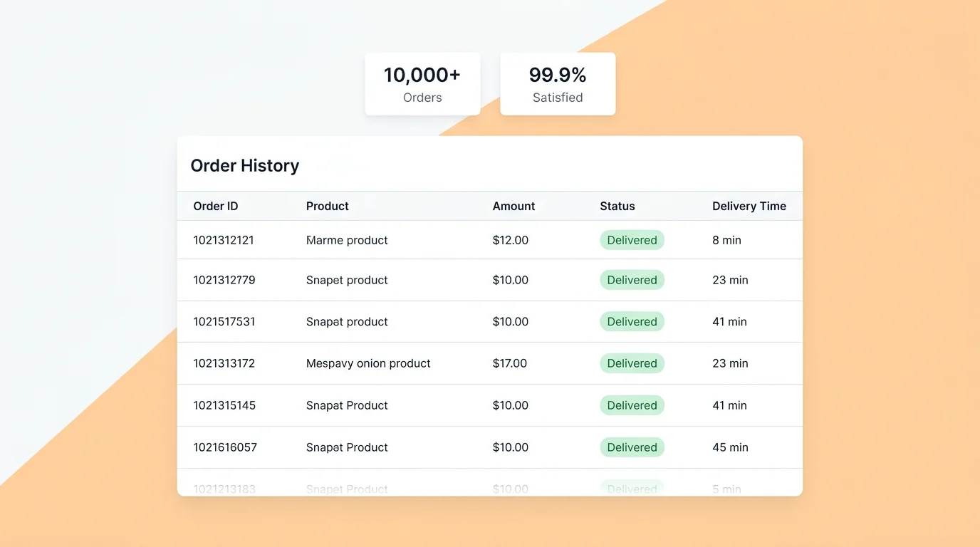Image resolution: width=980 pixels, height=547 pixels.
Task: Click the $12.00 amount
Action: click(x=511, y=240)
